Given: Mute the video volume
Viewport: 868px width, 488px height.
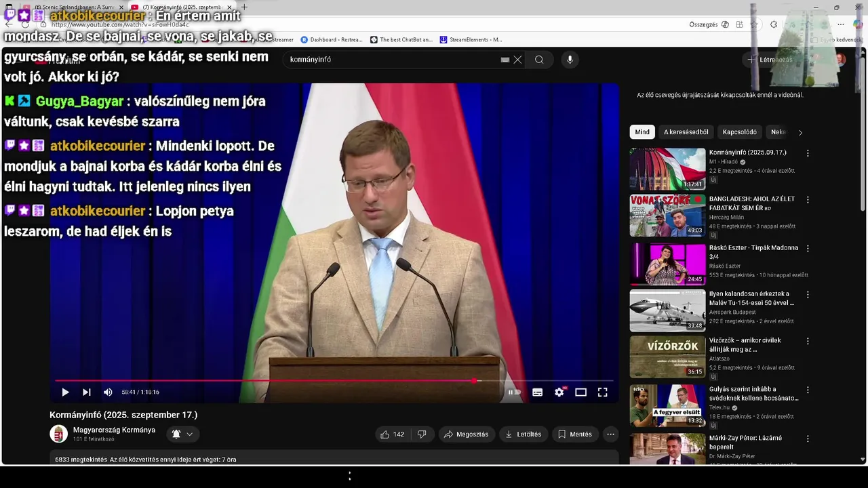Looking at the screenshot, I should pos(108,392).
